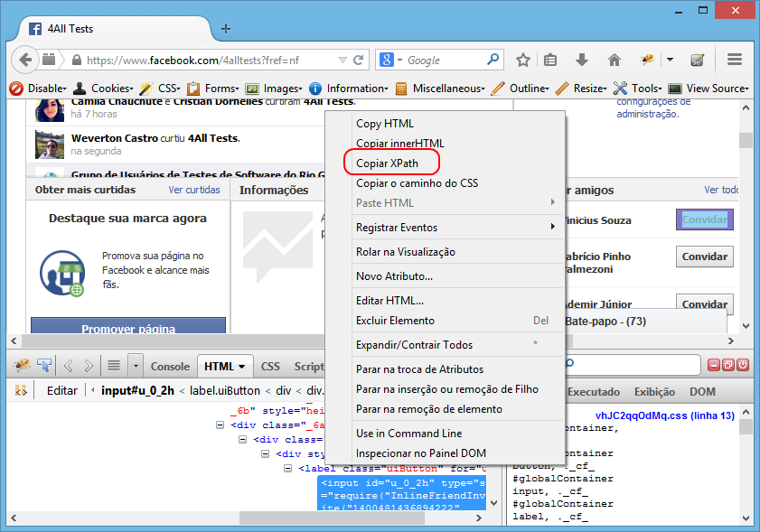Open the Forms toolbar menu
760x532 pixels.
point(213,89)
